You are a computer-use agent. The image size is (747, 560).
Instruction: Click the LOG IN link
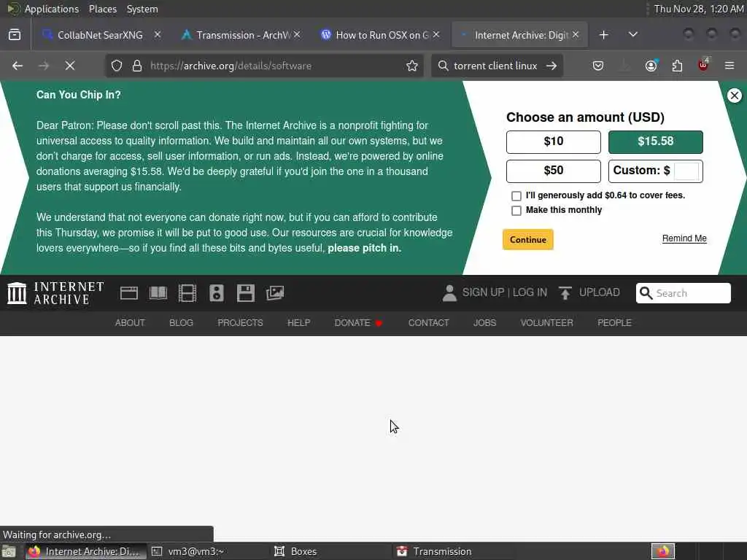tap(530, 292)
